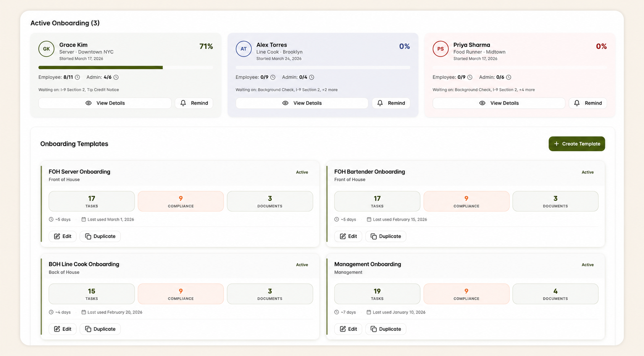
Task: Click the Priya Sharma name text
Action: pos(471,45)
